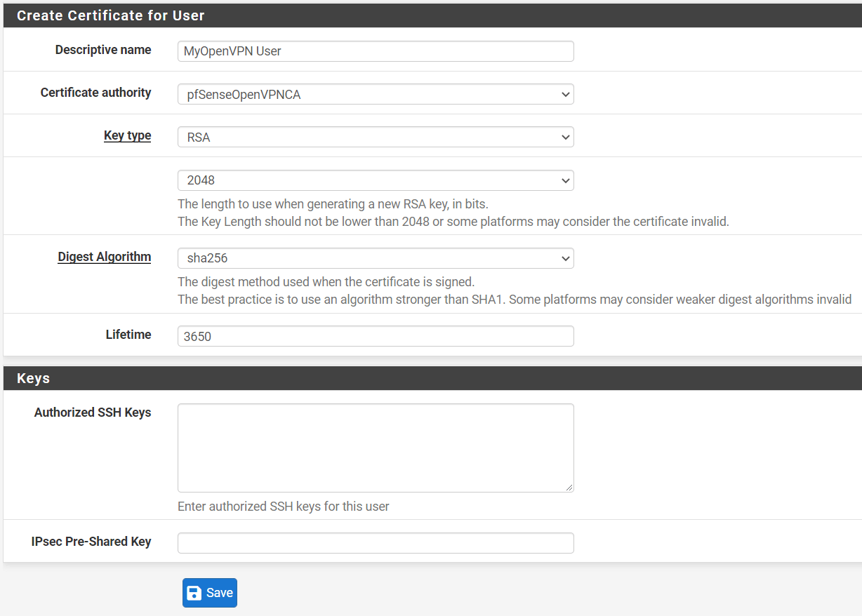Image resolution: width=862 pixels, height=616 pixels.
Task: Click the chevron on the key length dropdown
Action: point(566,180)
